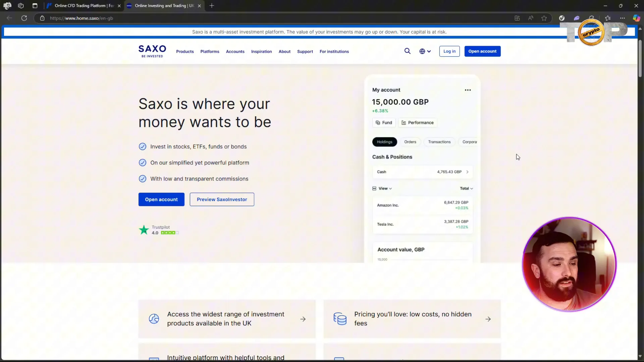Viewport: 644px width, 362px height.
Task: Open My account three-dots menu
Action: click(x=468, y=90)
